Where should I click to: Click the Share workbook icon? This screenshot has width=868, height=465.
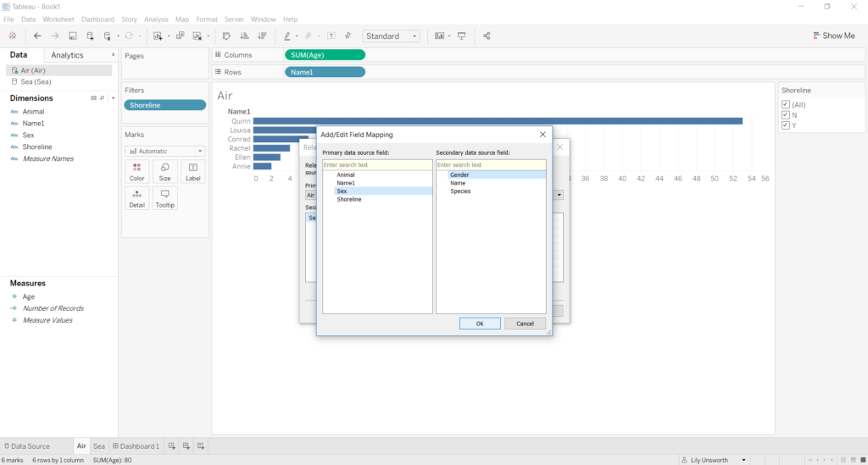click(487, 36)
